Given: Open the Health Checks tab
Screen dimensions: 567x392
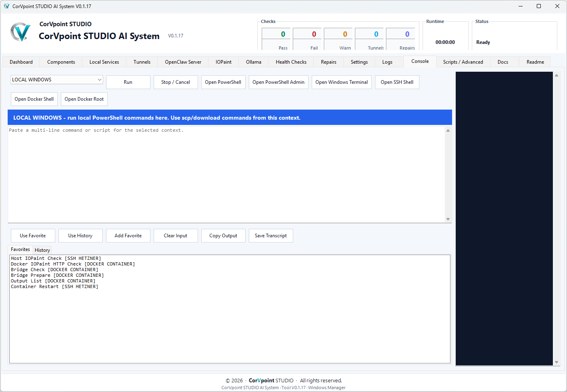Looking at the screenshot, I should pyautogui.click(x=291, y=62).
